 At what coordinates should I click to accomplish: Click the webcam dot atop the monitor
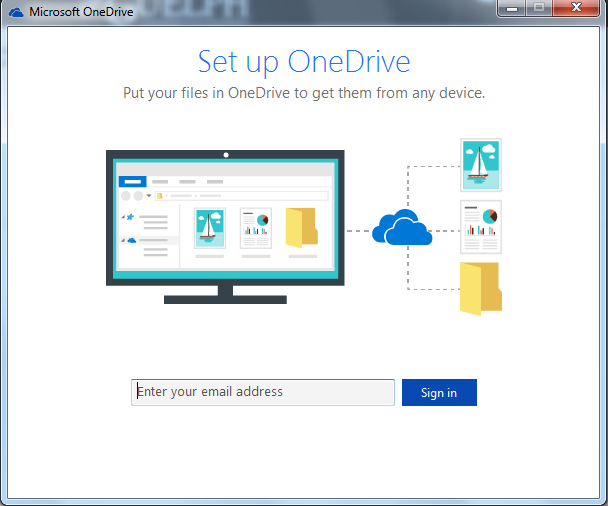(x=225, y=155)
